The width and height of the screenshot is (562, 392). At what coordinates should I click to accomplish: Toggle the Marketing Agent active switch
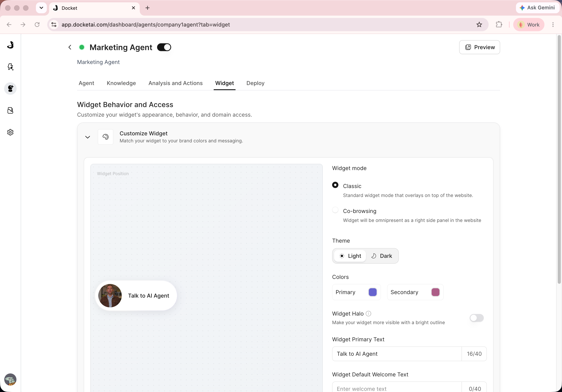[x=164, y=47]
